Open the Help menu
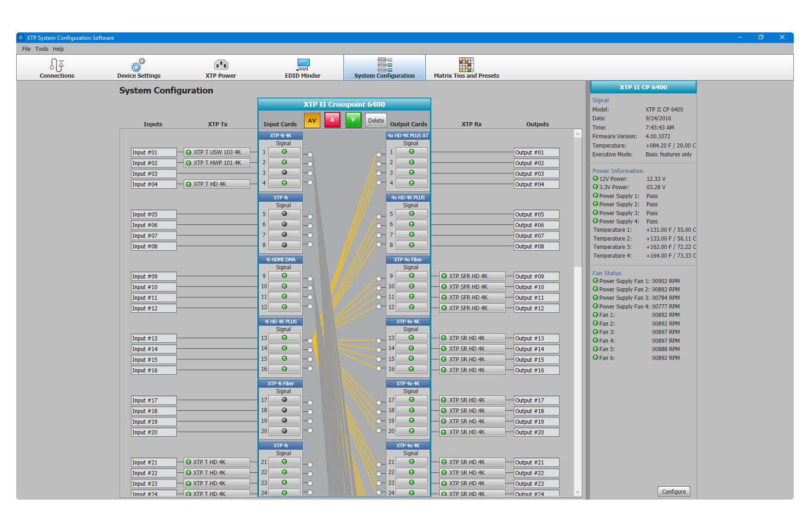Image resolution: width=810 pixels, height=532 pixels. coord(58,49)
